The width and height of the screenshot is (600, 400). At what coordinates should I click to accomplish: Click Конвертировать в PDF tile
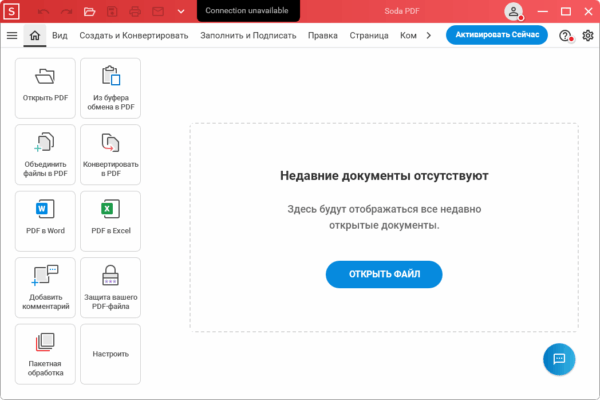tap(111, 155)
